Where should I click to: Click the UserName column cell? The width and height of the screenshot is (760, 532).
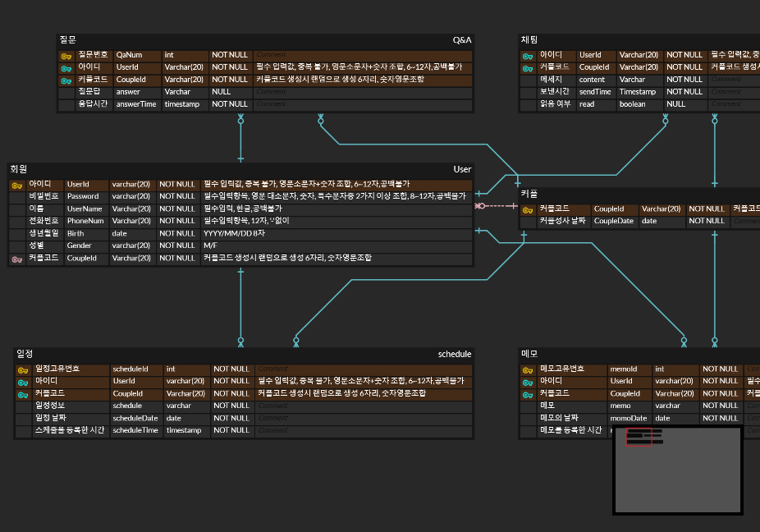(86, 209)
